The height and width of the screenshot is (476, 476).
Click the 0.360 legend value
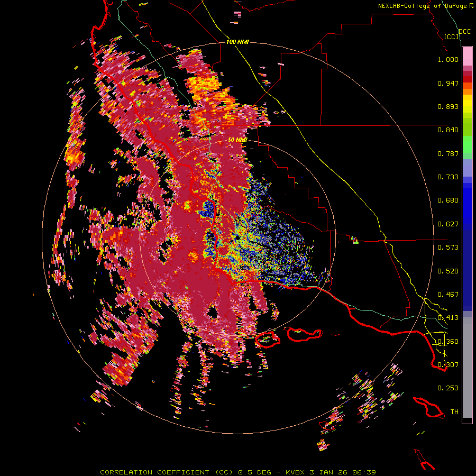click(x=448, y=342)
